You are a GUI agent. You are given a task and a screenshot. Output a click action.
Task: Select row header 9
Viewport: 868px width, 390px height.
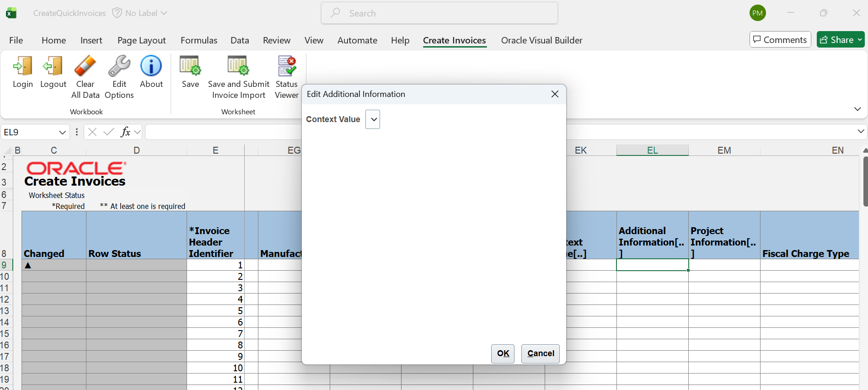click(6, 265)
